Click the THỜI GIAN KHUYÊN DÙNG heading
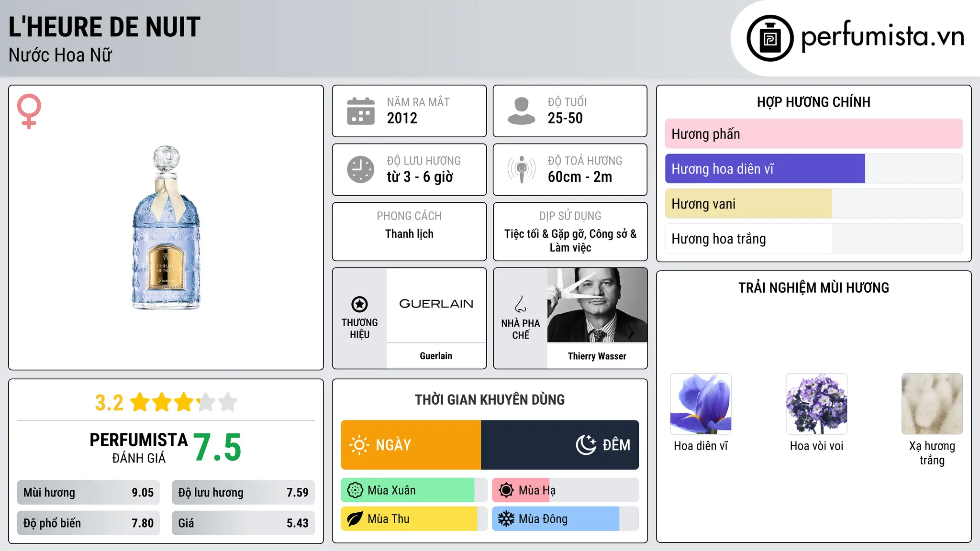Image resolution: width=980 pixels, height=551 pixels. (490, 399)
